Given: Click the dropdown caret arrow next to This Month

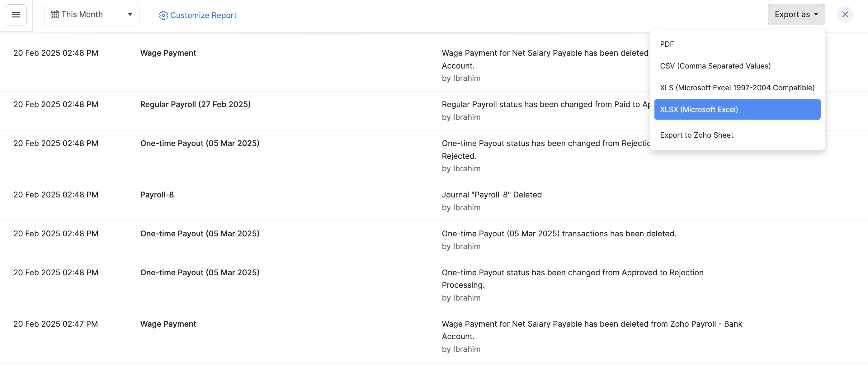Looking at the screenshot, I should 130,15.
